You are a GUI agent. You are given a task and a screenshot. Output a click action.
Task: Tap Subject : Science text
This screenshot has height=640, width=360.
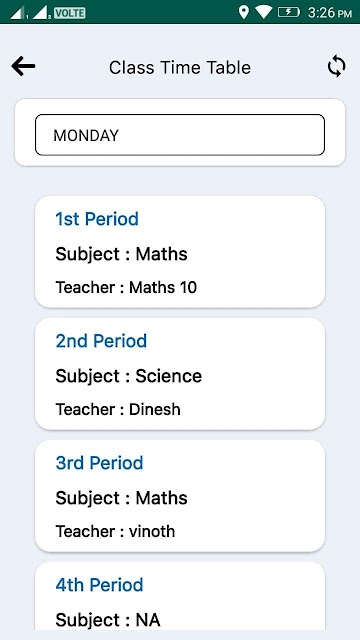click(129, 376)
